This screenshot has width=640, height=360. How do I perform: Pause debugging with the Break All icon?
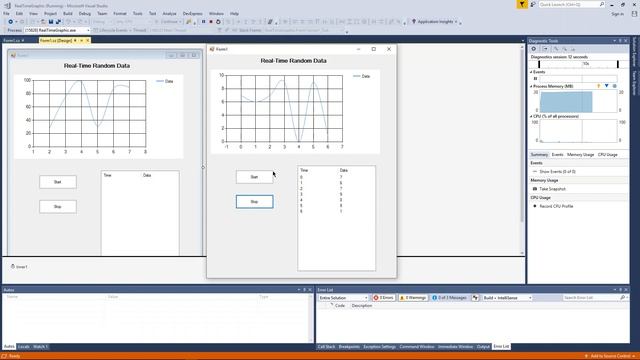203,22
